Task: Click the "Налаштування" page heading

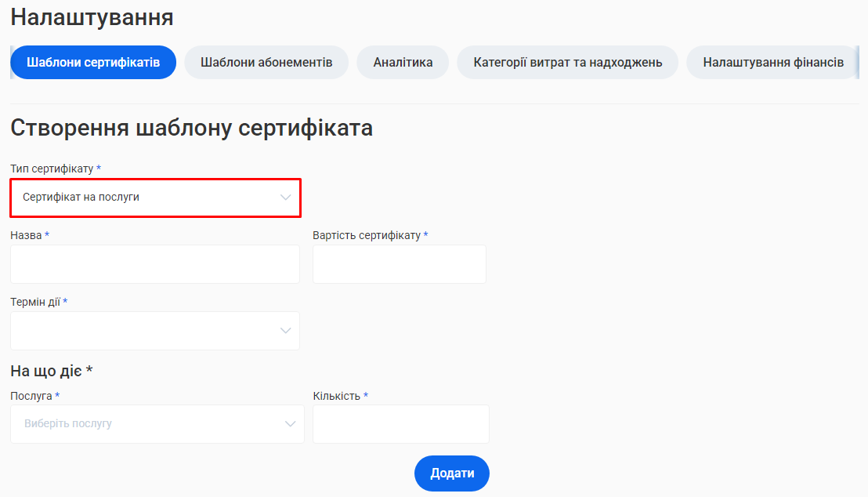Action: tap(91, 16)
